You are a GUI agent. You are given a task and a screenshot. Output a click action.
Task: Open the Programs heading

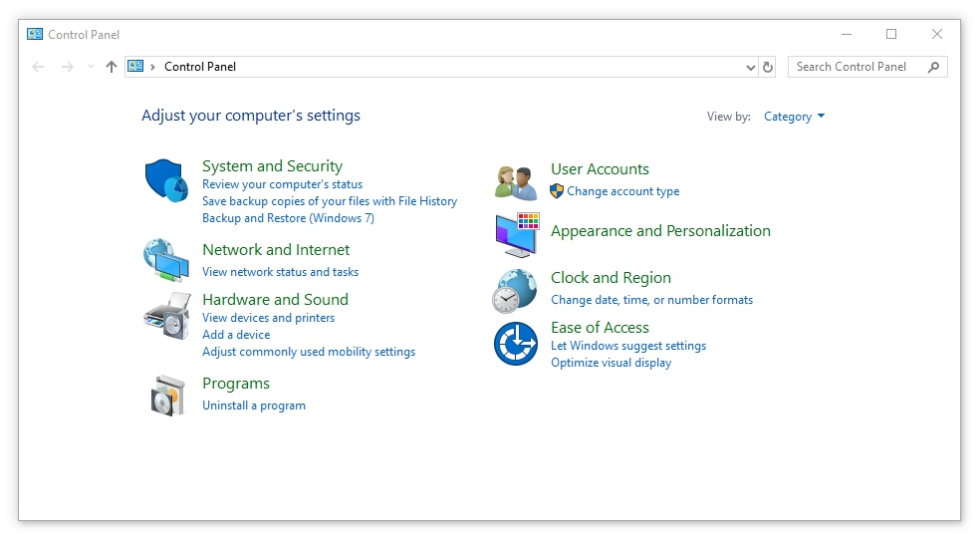(236, 384)
